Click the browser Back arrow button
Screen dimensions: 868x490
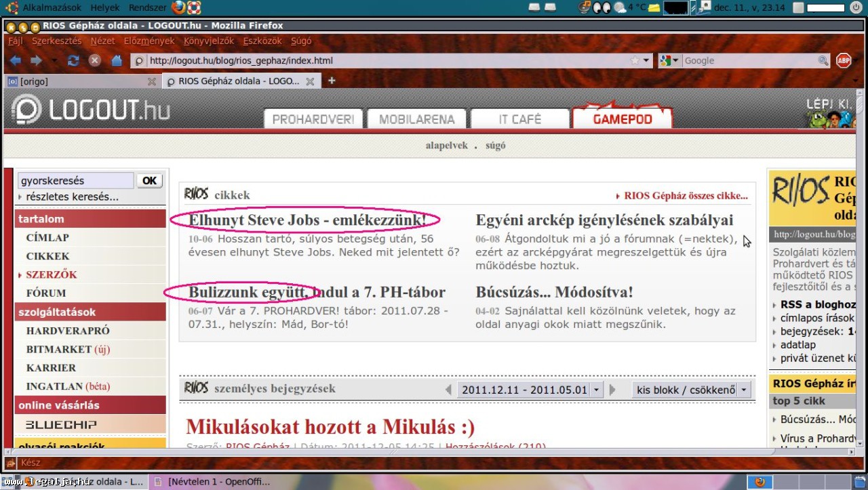click(15, 60)
